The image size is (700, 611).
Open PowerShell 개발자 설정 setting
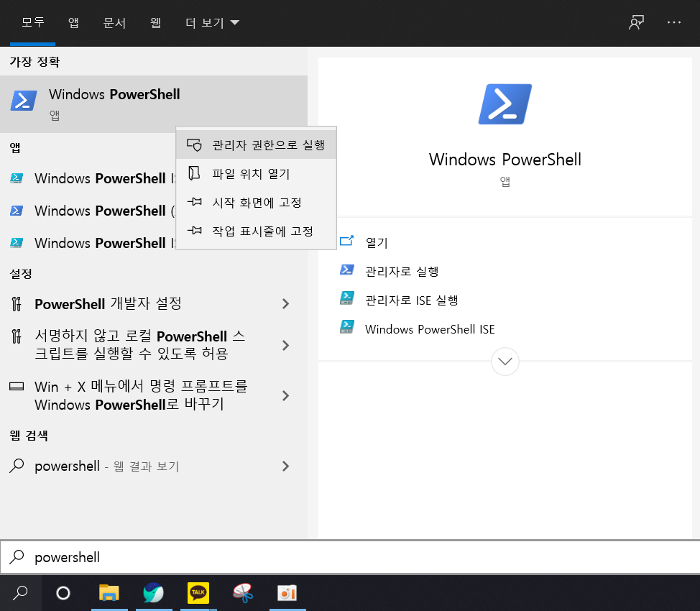[x=154, y=304]
